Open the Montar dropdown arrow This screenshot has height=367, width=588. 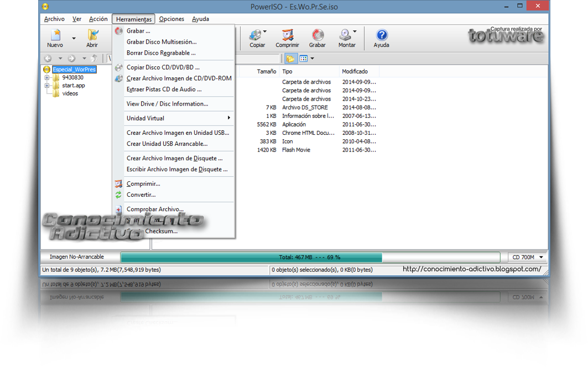355,32
